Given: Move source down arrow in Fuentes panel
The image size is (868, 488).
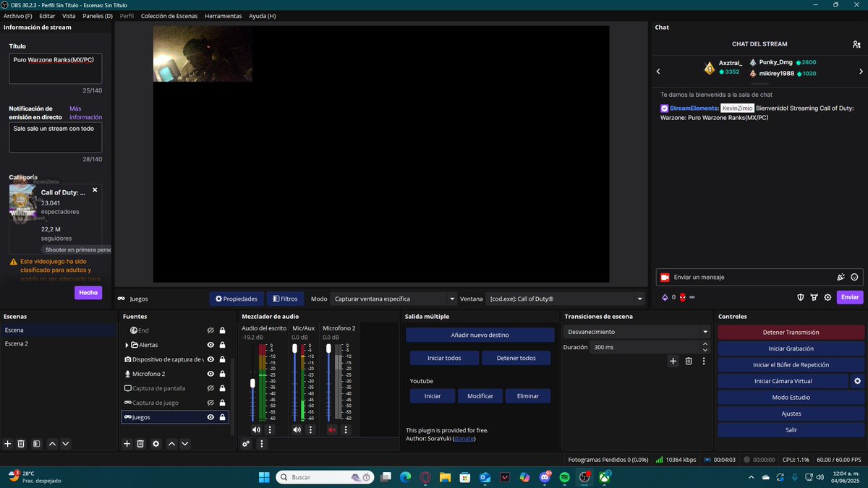Looking at the screenshot, I should click(x=185, y=443).
